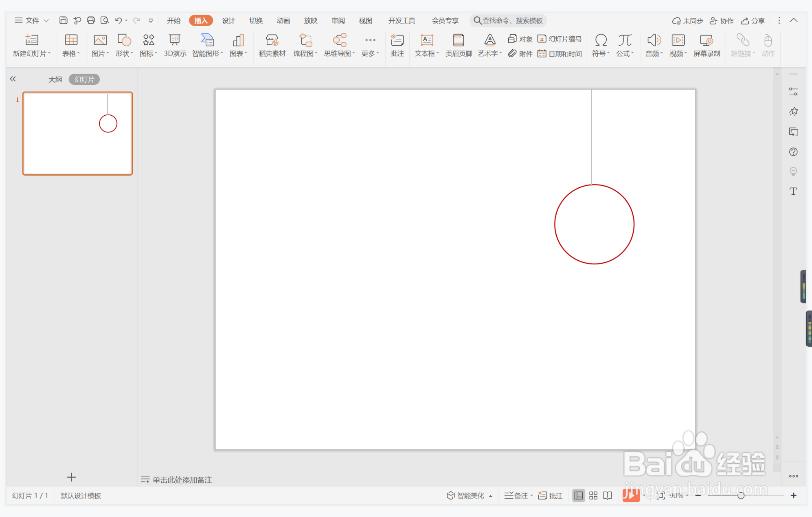The width and height of the screenshot is (812, 517).
Task: Click 分享 share button
Action: pyautogui.click(x=753, y=21)
